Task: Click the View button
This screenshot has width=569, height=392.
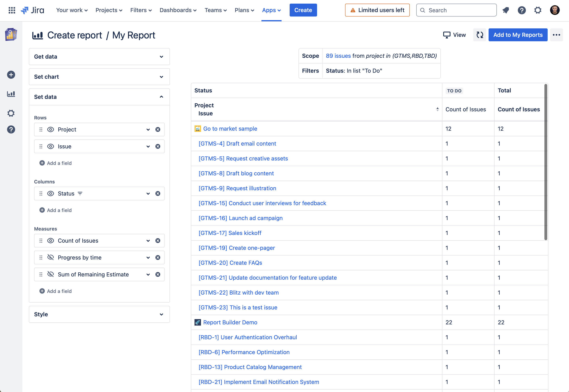Action: click(454, 35)
